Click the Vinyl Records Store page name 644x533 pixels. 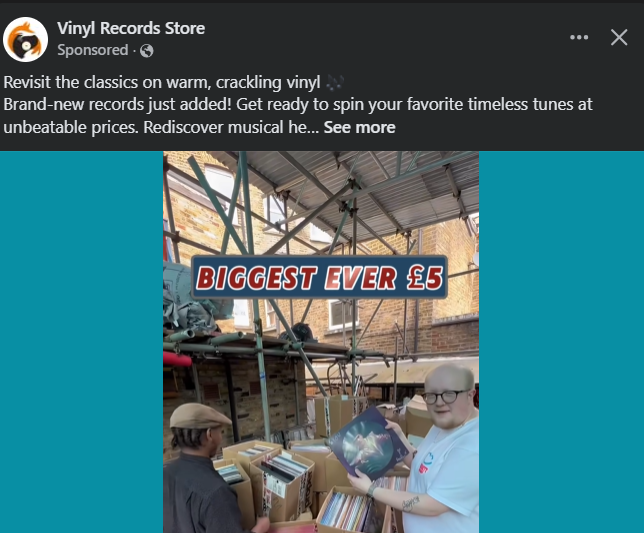pyautogui.click(x=131, y=28)
